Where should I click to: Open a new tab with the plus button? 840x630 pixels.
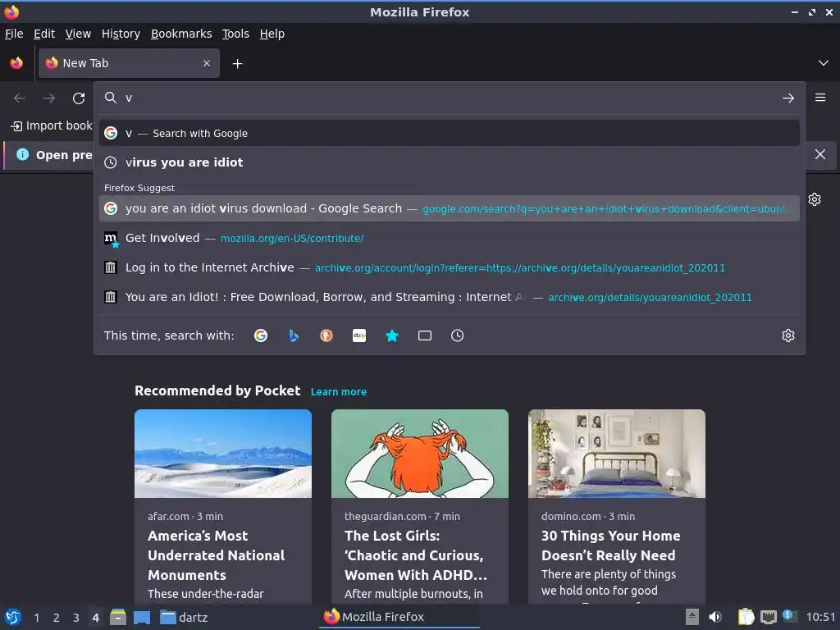click(237, 64)
